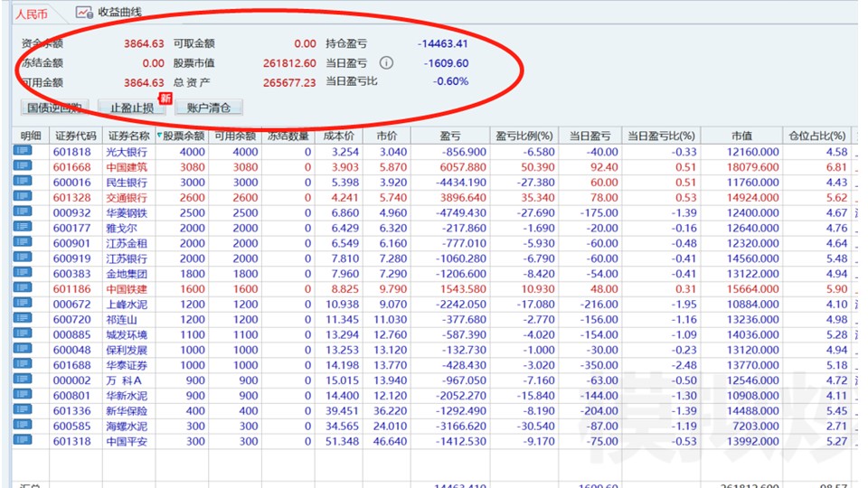Viewport: 868px width, 488px height.
Task: Select stock name 交通银行
Action: (127, 198)
